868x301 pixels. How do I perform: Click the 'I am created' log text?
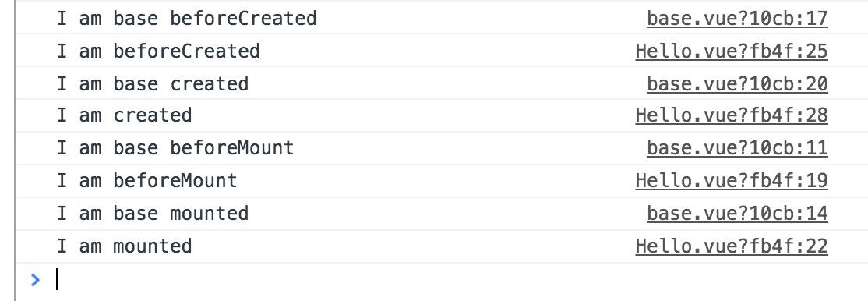click(x=125, y=115)
